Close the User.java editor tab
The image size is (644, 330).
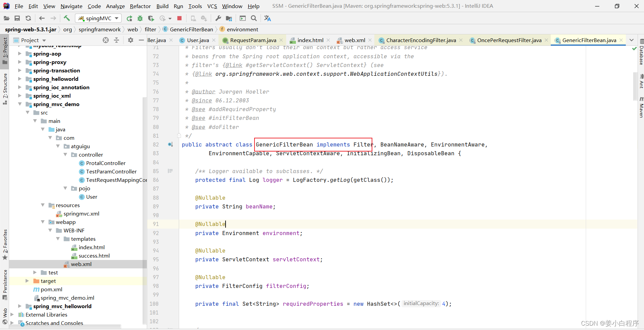214,40
